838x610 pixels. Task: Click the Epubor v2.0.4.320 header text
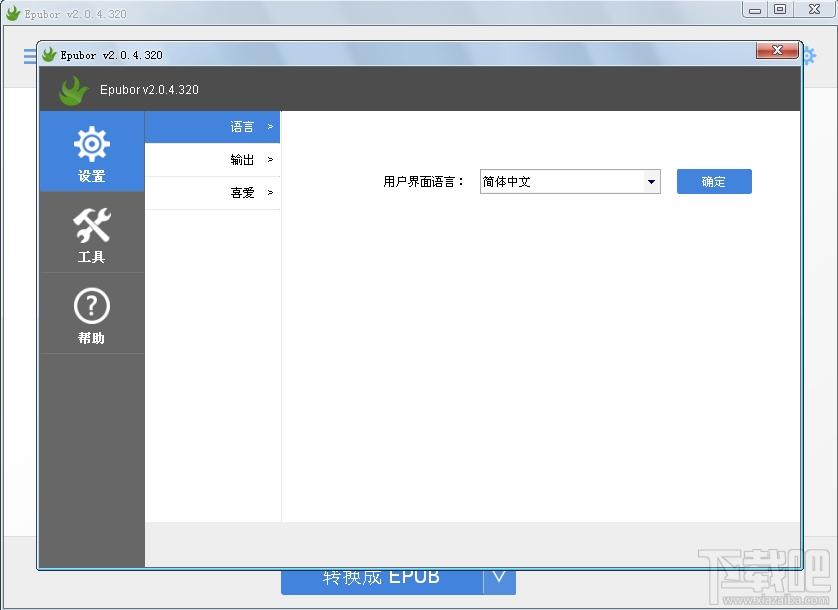coord(149,90)
